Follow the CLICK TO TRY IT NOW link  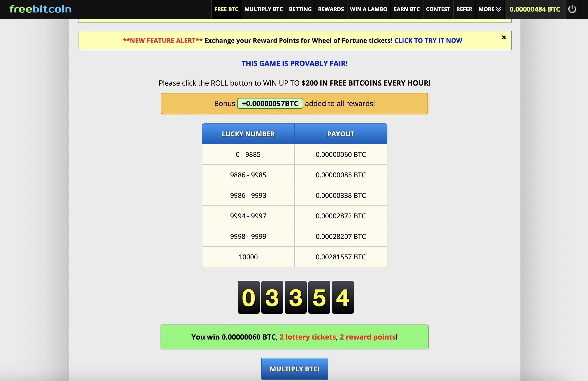tap(428, 41)
